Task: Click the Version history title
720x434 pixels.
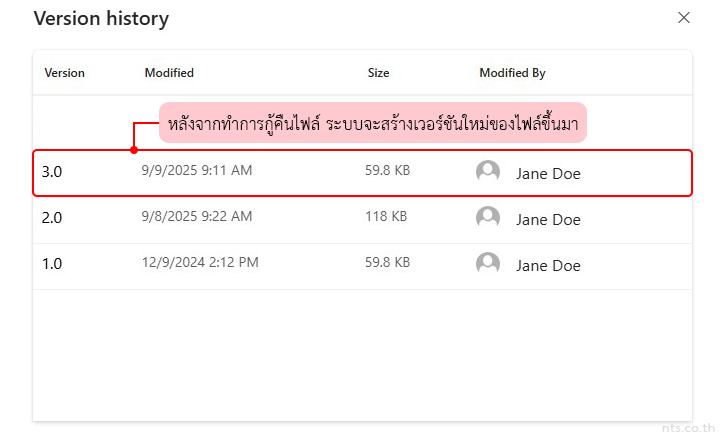Action: [x=101, y=19]
